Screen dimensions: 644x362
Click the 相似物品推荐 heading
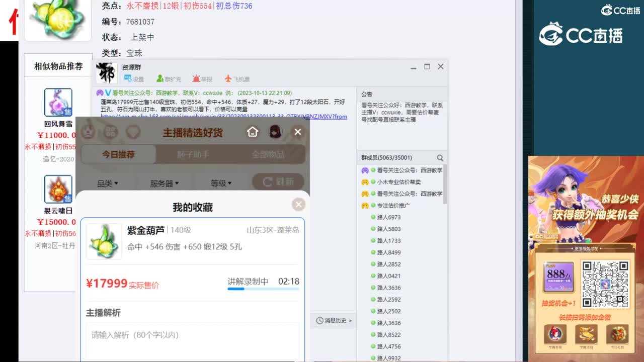(x=58, y=66)
